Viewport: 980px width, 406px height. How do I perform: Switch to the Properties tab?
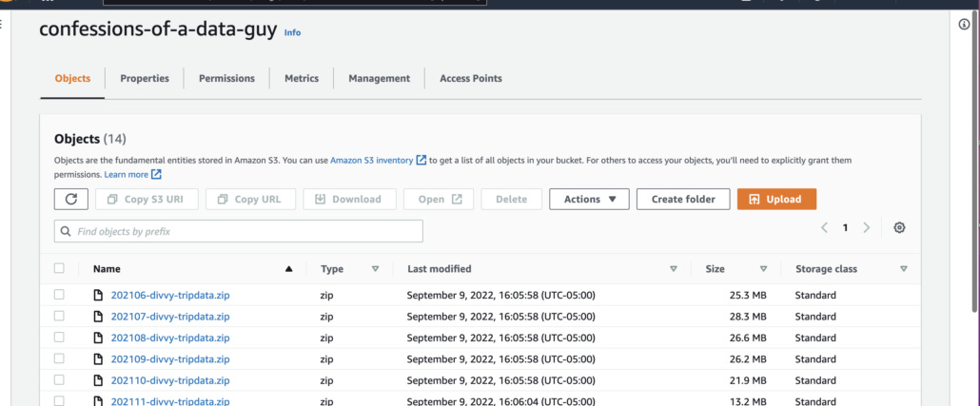point(145,79)
